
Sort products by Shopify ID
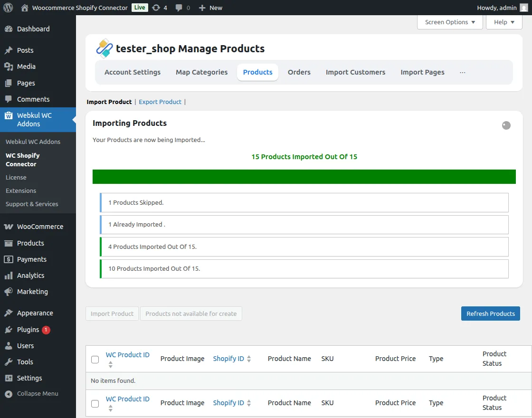[x=228, y=359]
